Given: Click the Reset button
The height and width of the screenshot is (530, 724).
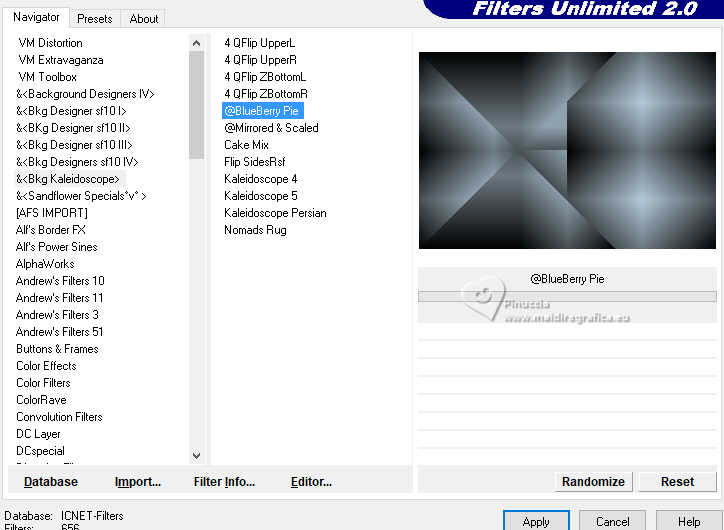Looking at the screenshot, I should click(677, 482).
